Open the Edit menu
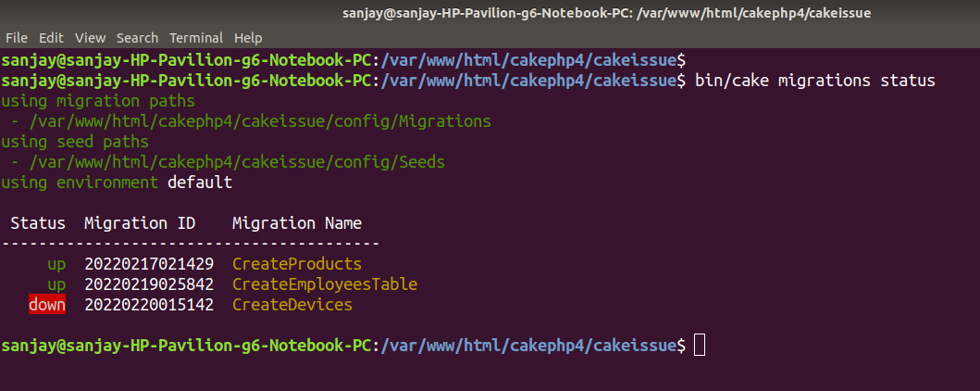 point(51,38)
